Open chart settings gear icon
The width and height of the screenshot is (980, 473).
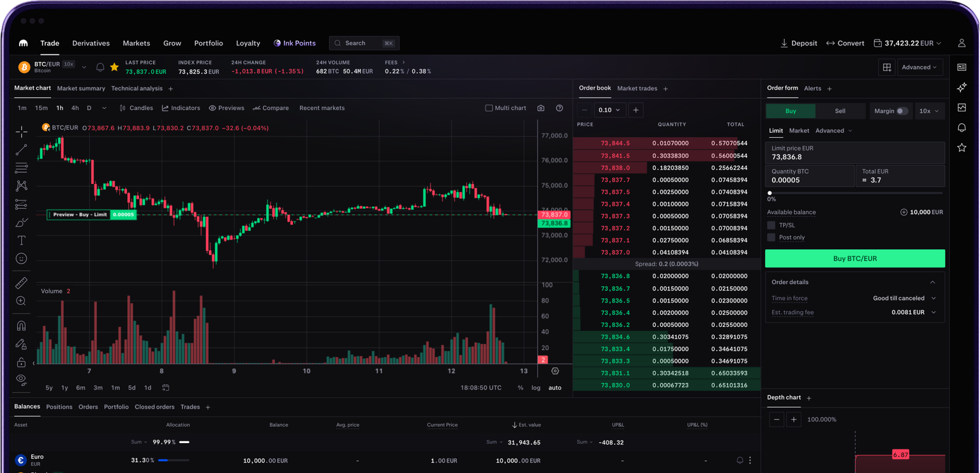coord(555,371)
